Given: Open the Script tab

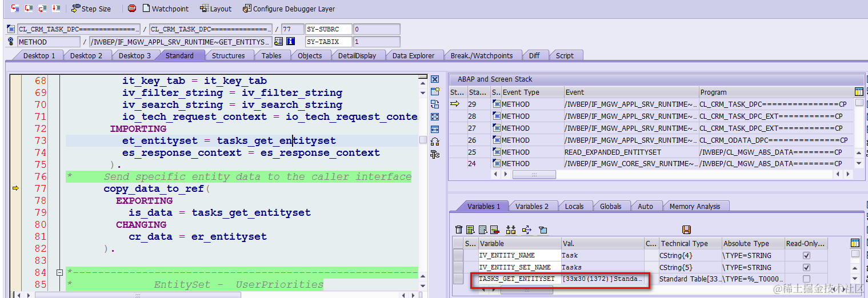Looking at the screenshot, I should (x=565, y=55).
